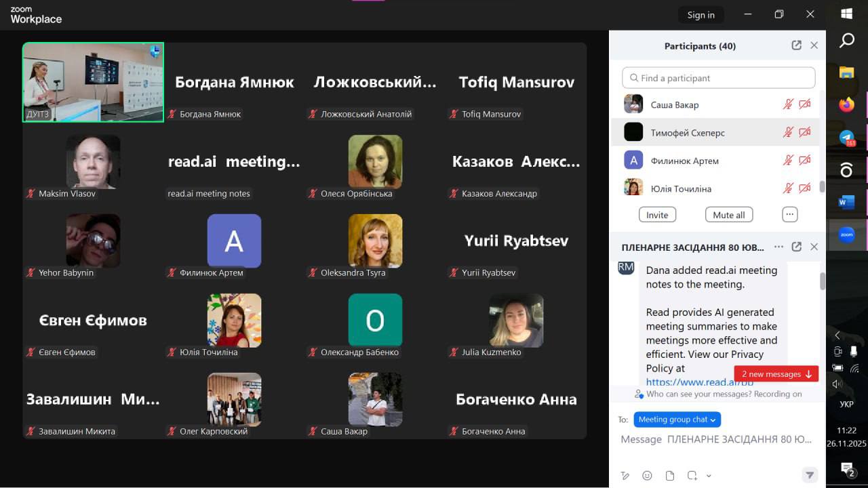Toggle camera for Тимофей Схеперс in list
This screenshot has height=488, width=868.
805,132
